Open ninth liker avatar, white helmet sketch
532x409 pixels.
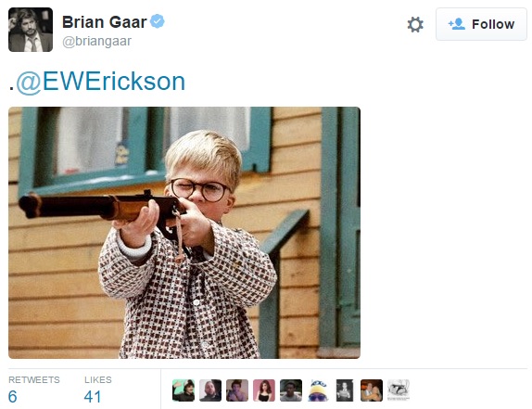tap(399, 390)
